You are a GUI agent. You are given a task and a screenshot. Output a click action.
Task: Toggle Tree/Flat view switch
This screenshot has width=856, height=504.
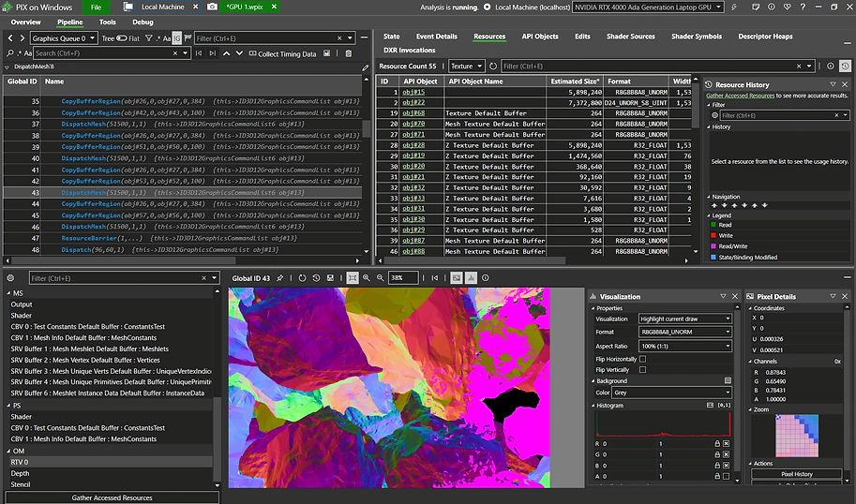[x=121, y=38]
